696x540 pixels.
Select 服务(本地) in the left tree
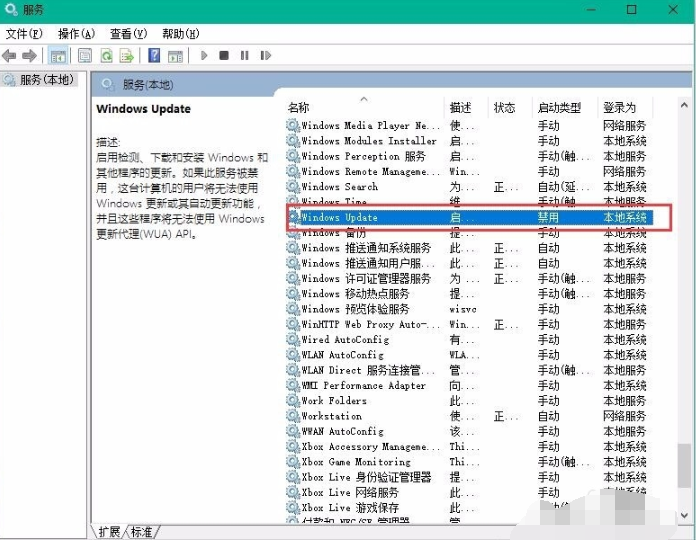tap(40, 80)
